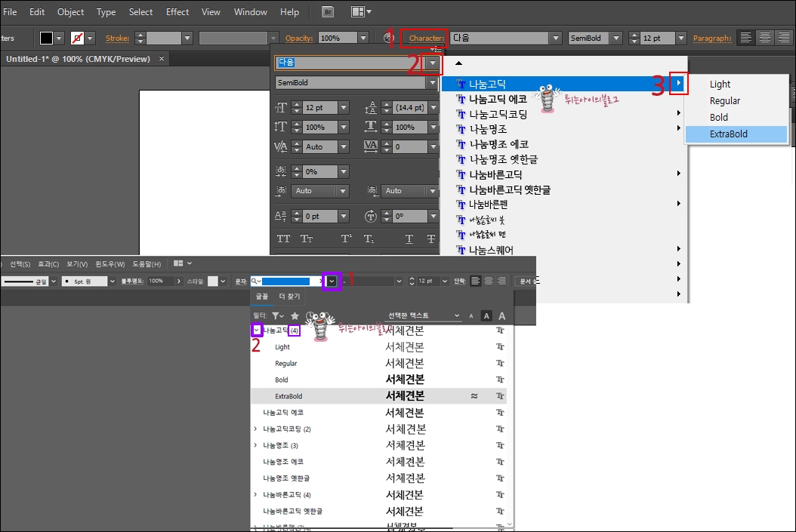
Task: Click Align Center icon beside Paragraph link
Action: click(x=764, y=38)
